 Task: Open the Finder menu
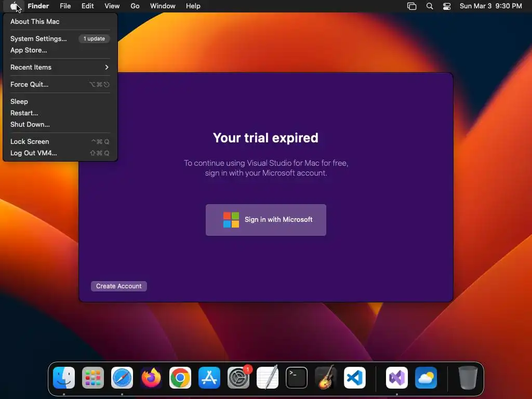tap(38, 6)
